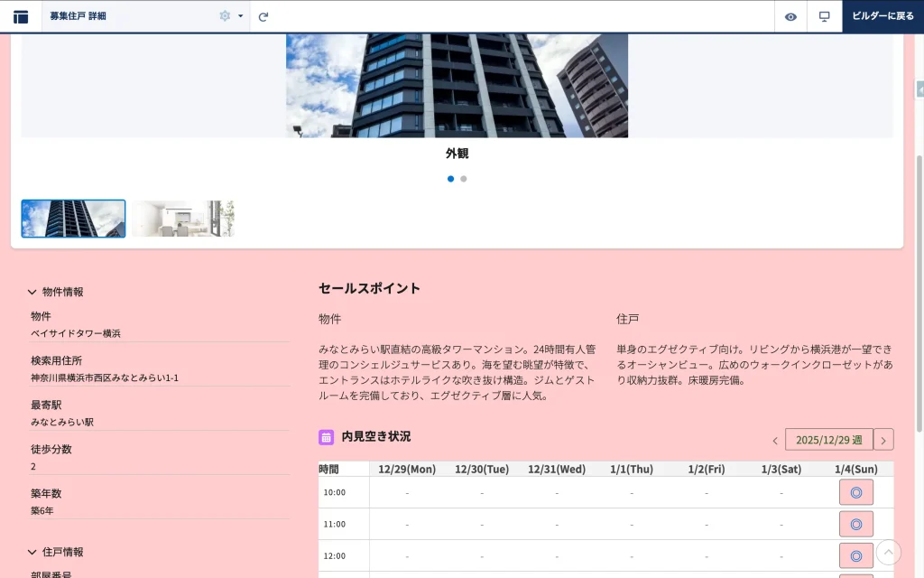Go to previous week arrow
The image size is (924, 578).
775,441
